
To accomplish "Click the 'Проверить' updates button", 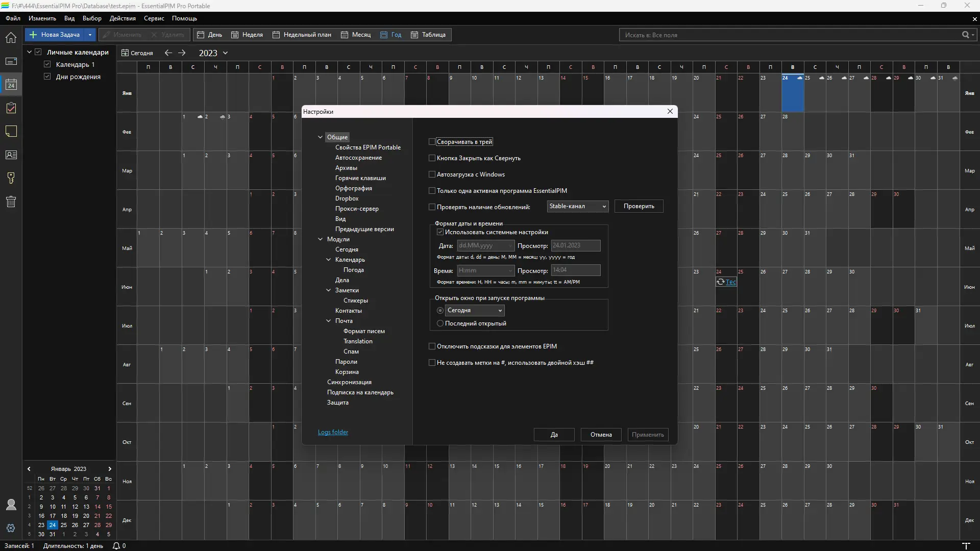I will 639,206.
